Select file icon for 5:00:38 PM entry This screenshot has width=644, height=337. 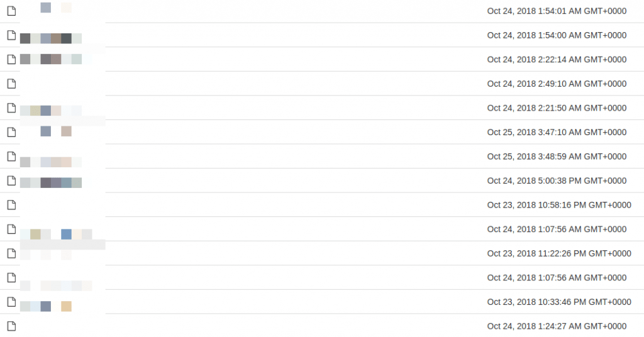point(11,180)
